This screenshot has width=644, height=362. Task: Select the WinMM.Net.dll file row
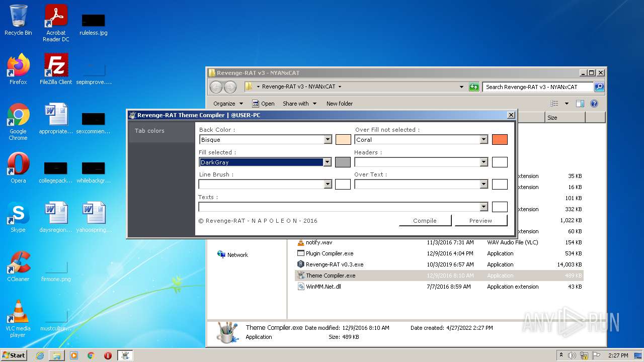(439, 287)
